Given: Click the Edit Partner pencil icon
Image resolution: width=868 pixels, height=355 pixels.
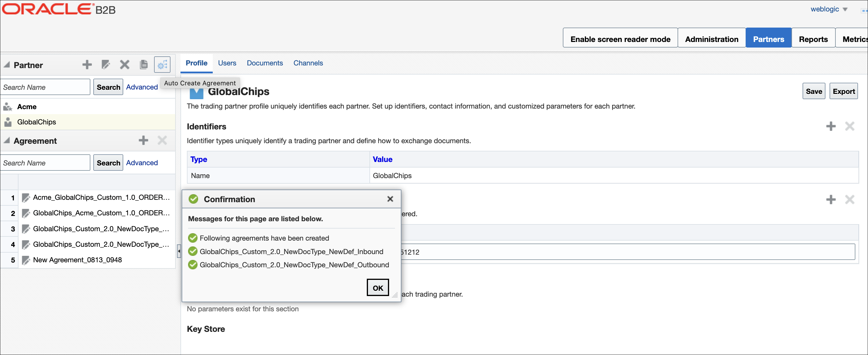Looking at the screenshot, I should click(106, 65).
